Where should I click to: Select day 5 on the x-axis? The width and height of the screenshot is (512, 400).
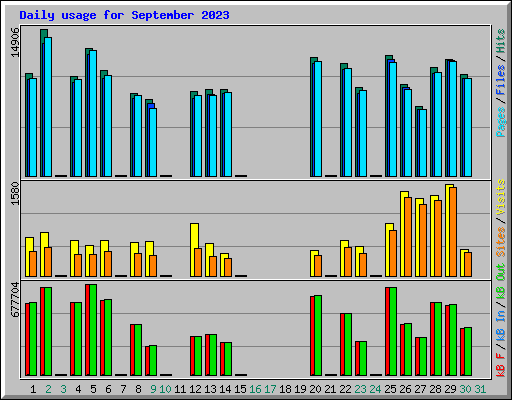click(x=93, y=389)
